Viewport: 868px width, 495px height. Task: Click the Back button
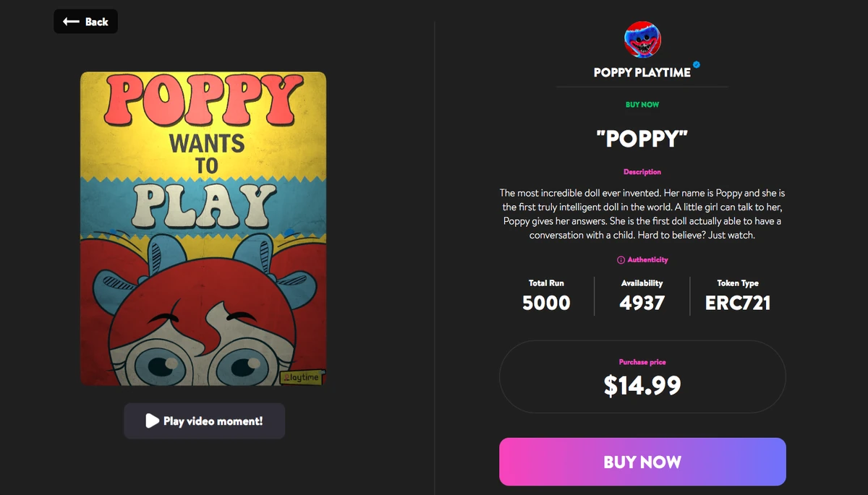tap(85, 21)
